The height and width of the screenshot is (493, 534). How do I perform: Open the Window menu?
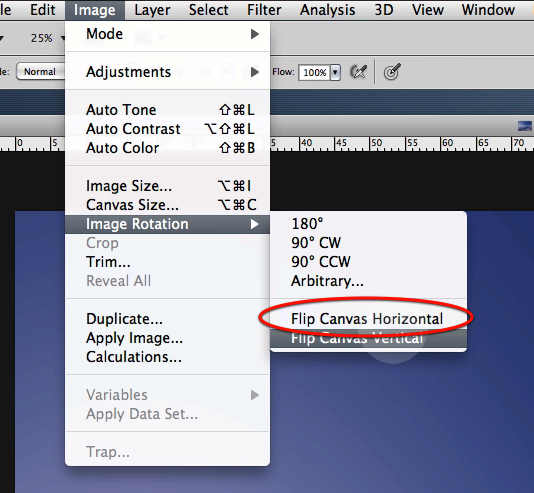point(488,10)
